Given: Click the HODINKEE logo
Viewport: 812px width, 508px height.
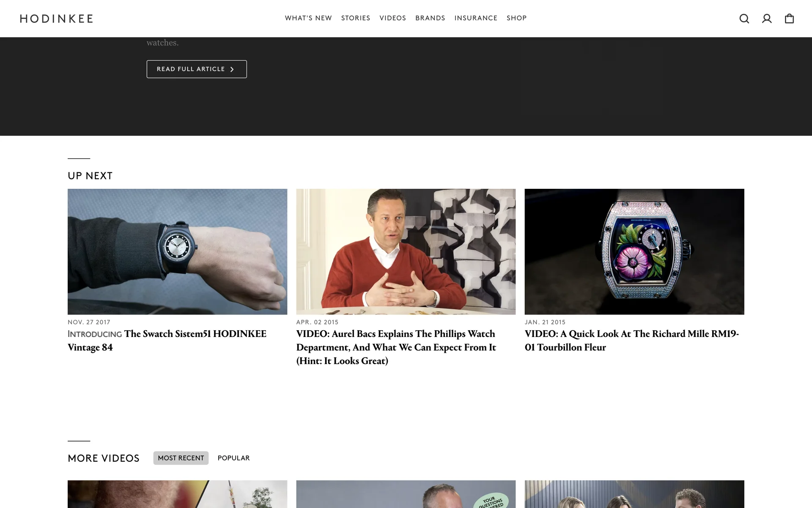Looking at the screenshot, I should pos(57,19).
